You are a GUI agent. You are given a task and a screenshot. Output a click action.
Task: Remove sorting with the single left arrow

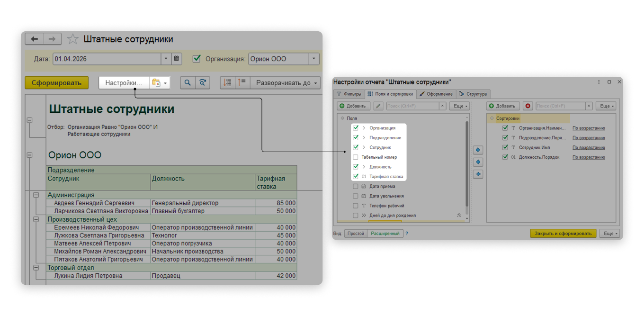[x=478, y=162]
